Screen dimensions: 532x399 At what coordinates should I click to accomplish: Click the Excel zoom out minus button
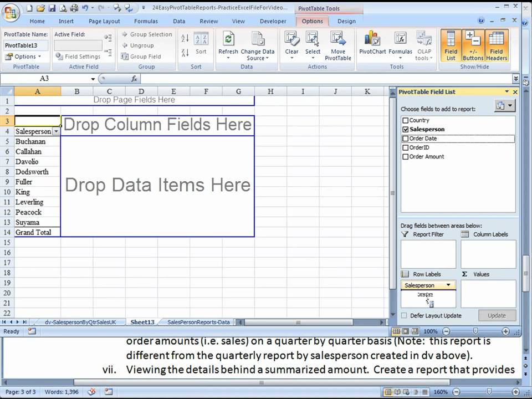[x=447, y=331]
